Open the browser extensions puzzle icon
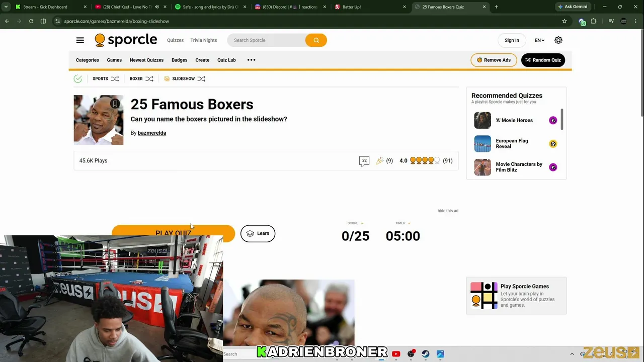 coord(594,21)
